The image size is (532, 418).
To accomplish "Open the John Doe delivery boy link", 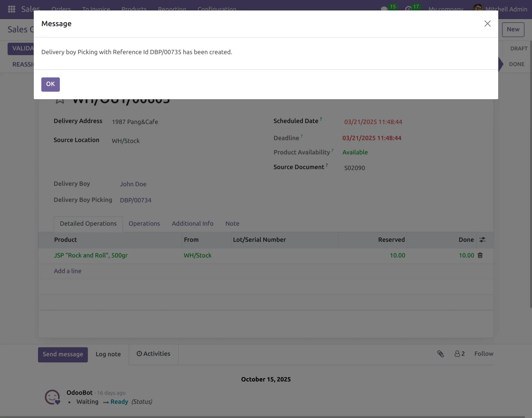I will [x=133, y=184].
